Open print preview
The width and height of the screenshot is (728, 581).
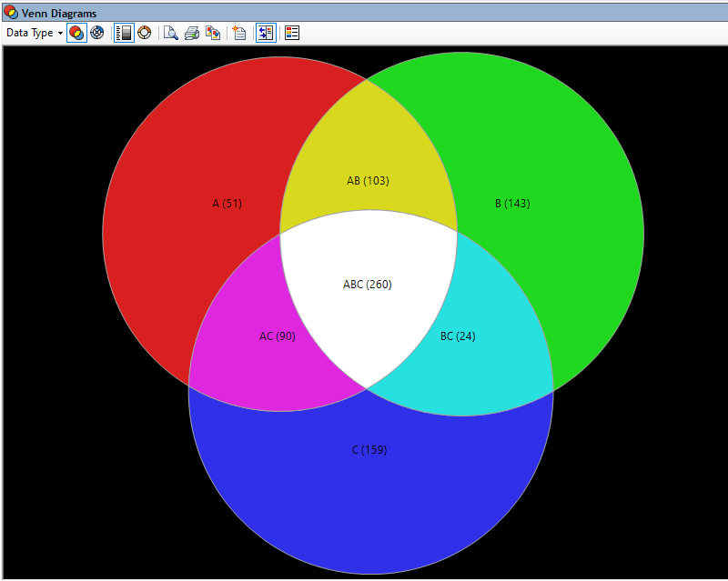pos(171,33)
